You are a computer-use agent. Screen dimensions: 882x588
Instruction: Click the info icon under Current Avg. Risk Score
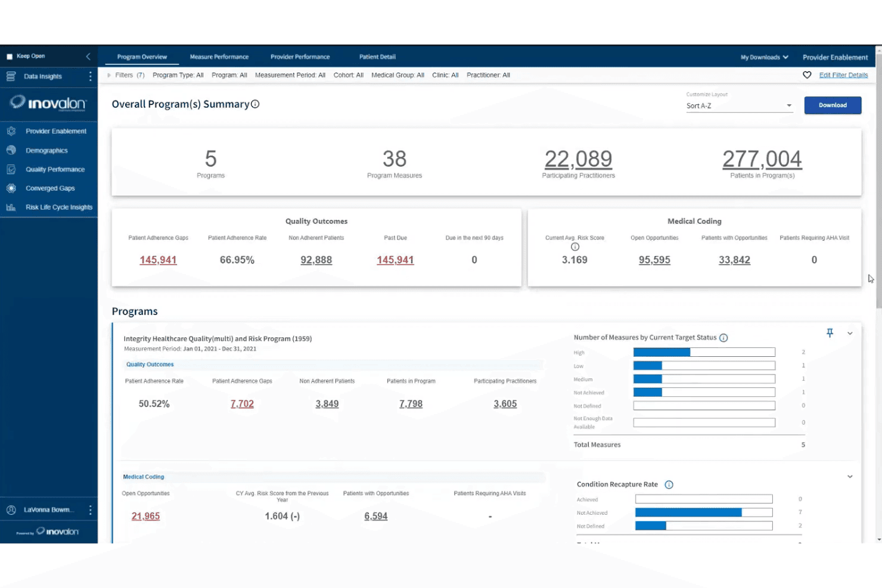tap(575, 247)
